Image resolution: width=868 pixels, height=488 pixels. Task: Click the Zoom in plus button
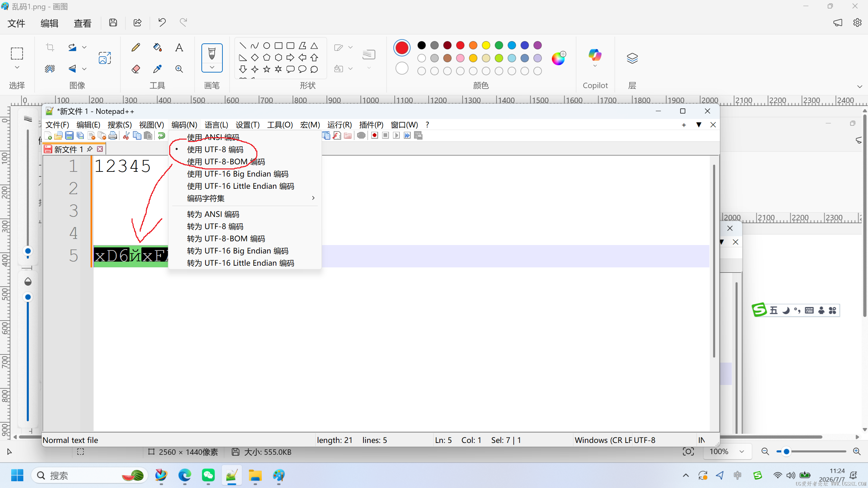(x=857, y=451)
